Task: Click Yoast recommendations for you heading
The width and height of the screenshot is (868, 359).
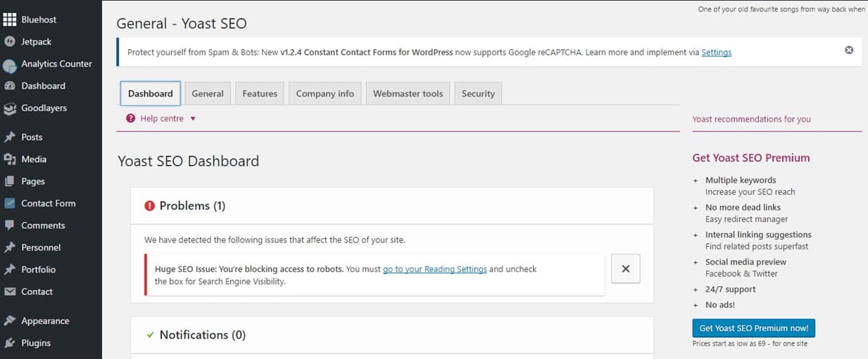Action: pyautogui.click(x=751, y=119)
